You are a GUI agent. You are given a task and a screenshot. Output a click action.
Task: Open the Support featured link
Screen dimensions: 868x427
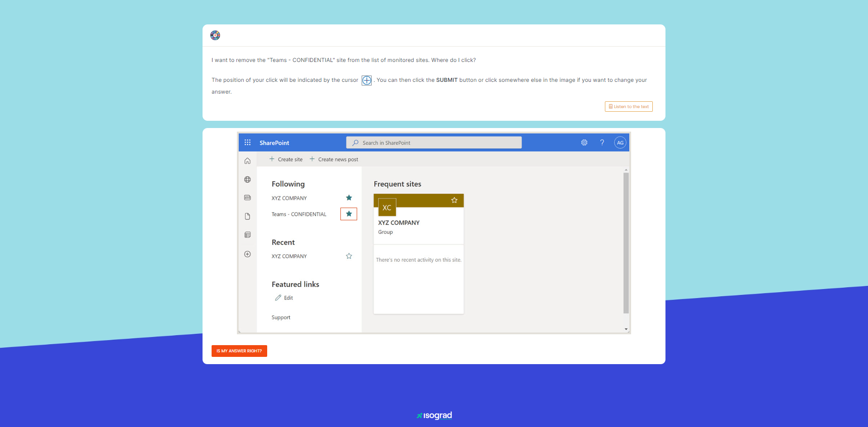pyautogui.click(x=281, y=318)
